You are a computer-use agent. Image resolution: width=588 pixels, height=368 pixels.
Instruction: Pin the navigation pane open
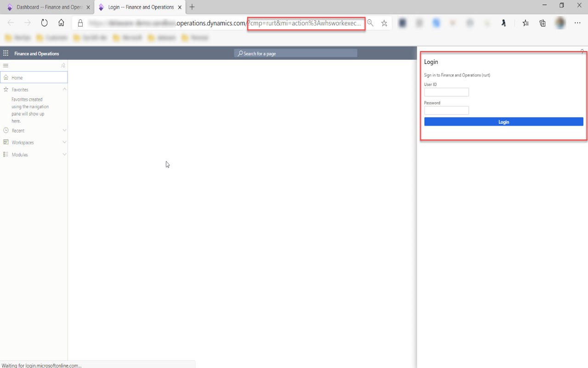pyautogui.click(x=63, y=66)
